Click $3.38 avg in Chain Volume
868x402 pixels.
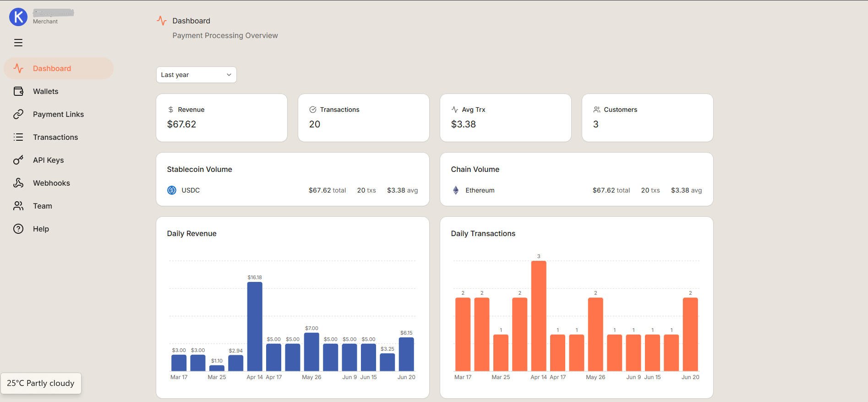tap(686, 190)
